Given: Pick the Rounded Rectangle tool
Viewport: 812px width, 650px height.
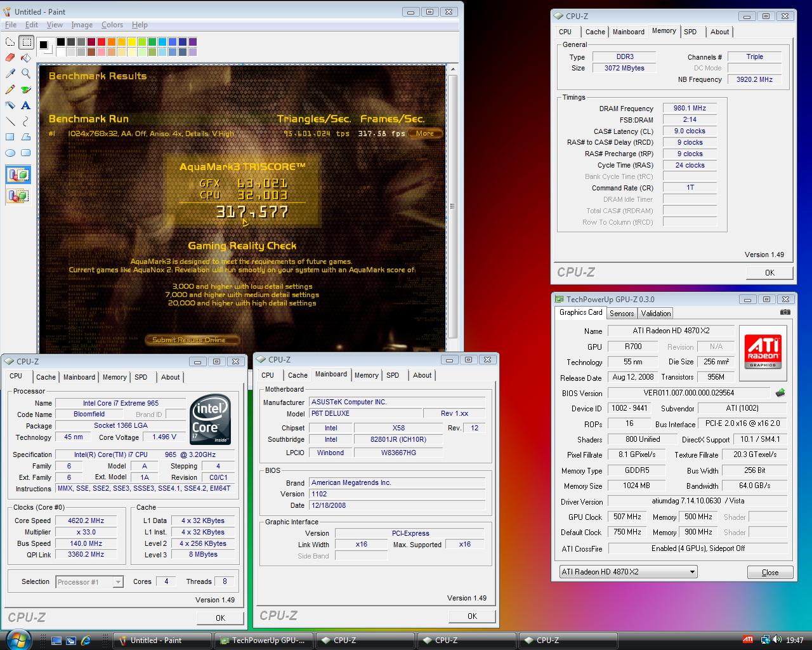Looking at the screenshot, I should pyautogui.click(x=26, y=152).
